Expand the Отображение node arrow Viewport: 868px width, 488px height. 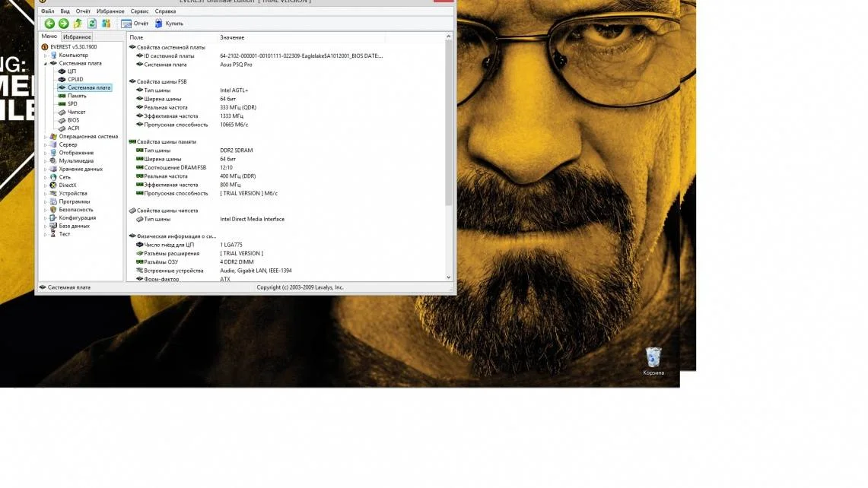46,153
